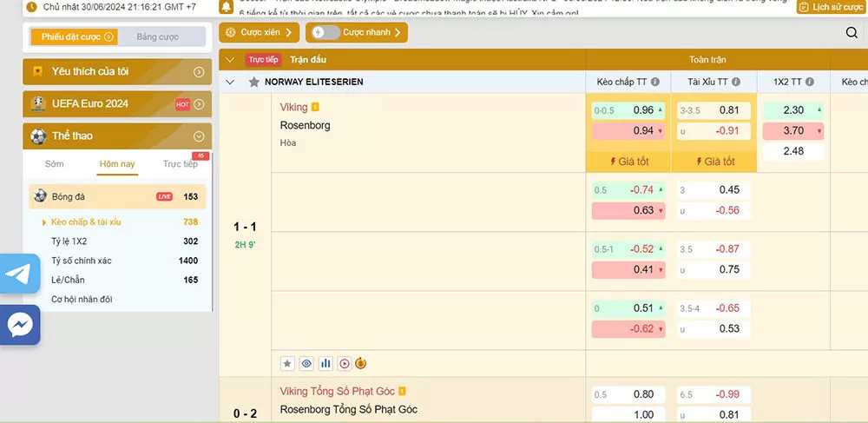Toggle the Cược nhanh switch

pos(326,33)
